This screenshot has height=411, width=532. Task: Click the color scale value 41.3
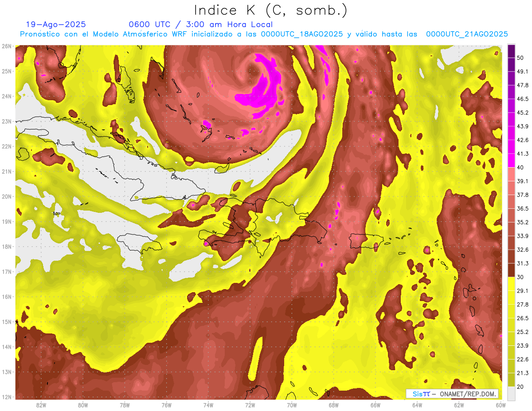click(523, 154)
